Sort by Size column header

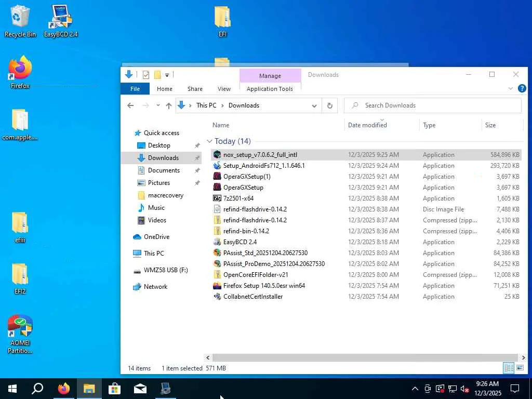click(x=490, y=125)
